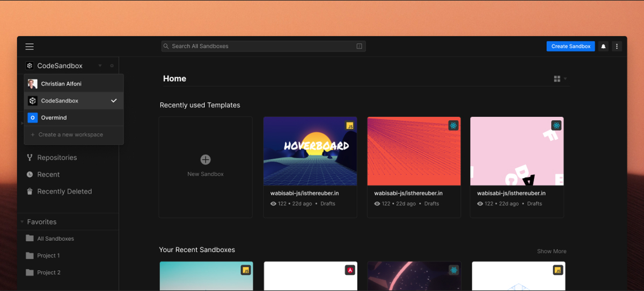Open the notifications bell

[x=603, y=46]
